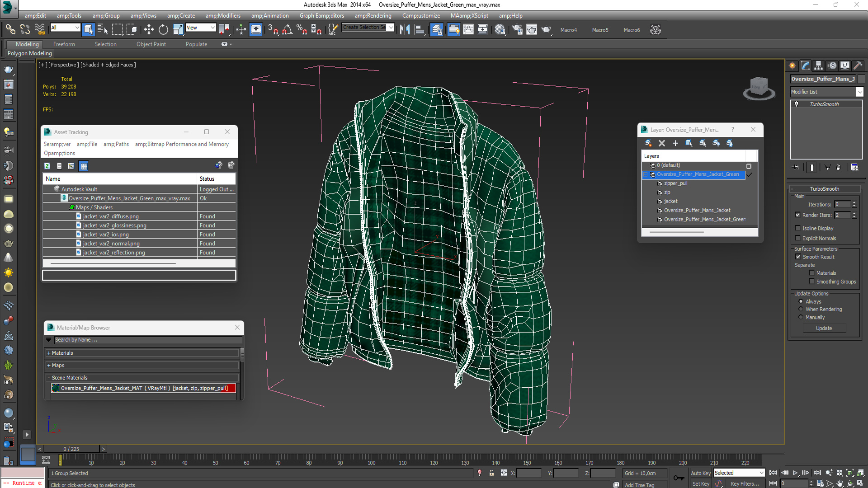Open the Hierarchy command panel tab

(818, 66)
